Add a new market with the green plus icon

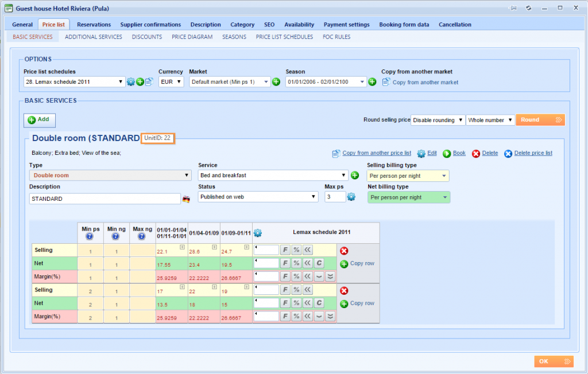[x=276, y=81]
